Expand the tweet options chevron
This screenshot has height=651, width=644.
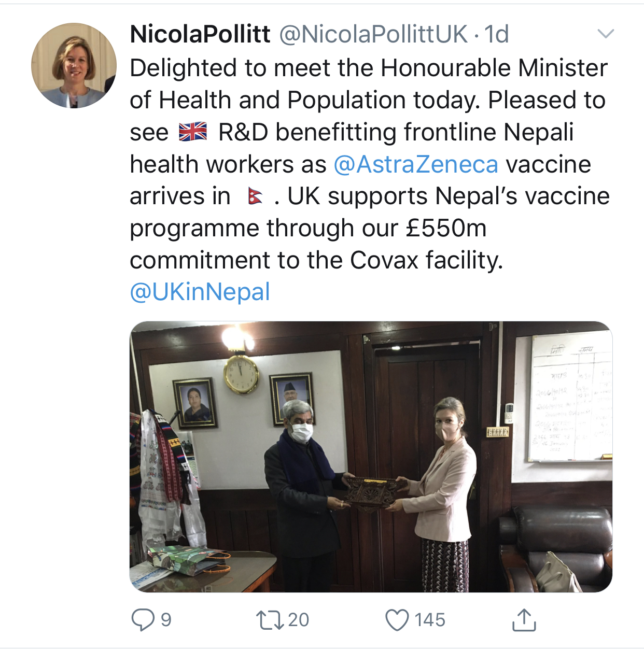click(606, 34)
